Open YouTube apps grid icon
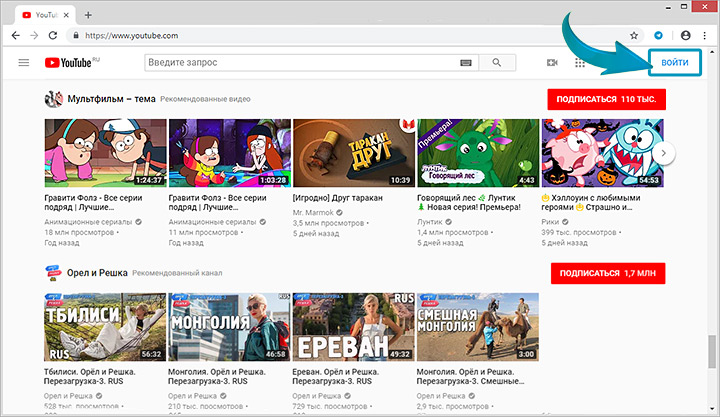Screen dimensions: 720x417 [580, 62]
